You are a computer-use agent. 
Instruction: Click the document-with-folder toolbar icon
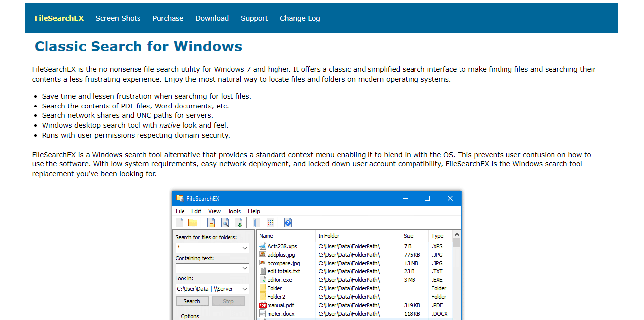(211, 223)
